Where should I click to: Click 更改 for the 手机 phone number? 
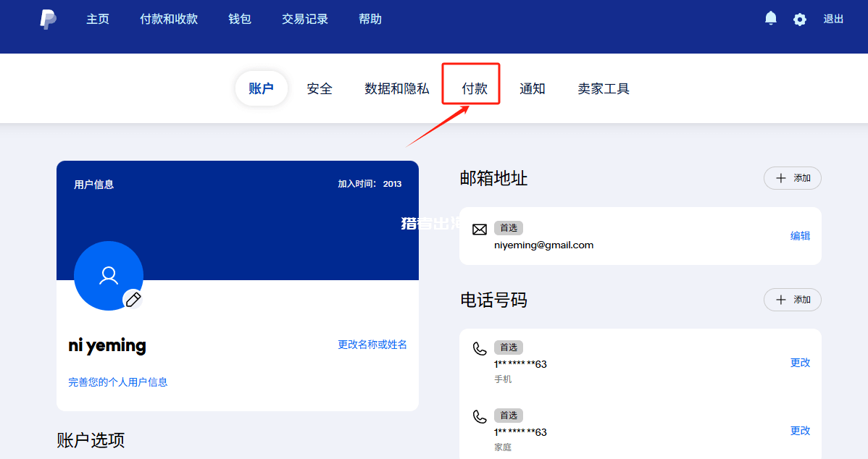tap(800, 363)
